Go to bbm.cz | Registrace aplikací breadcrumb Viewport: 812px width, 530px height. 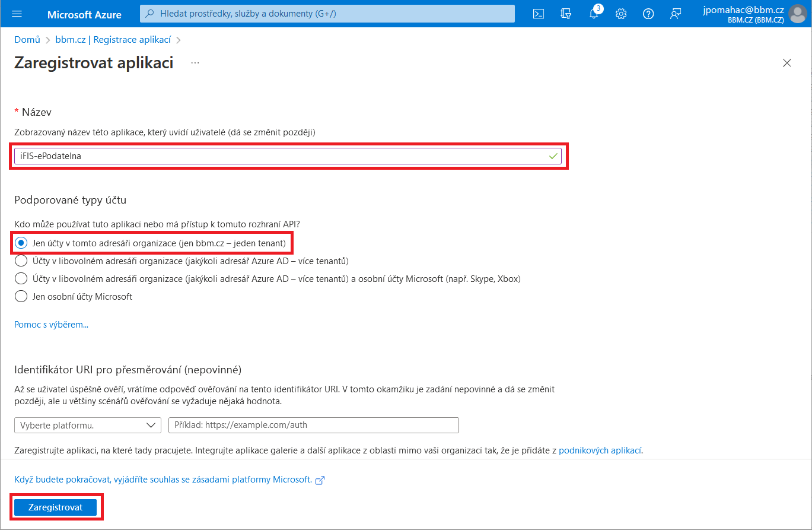tap(113, 40)
